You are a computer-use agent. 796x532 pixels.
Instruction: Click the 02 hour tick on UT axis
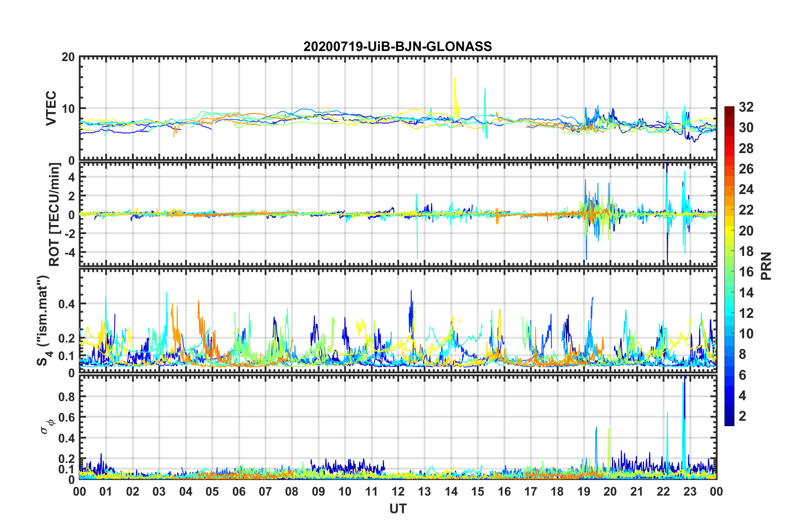(133, 491)
